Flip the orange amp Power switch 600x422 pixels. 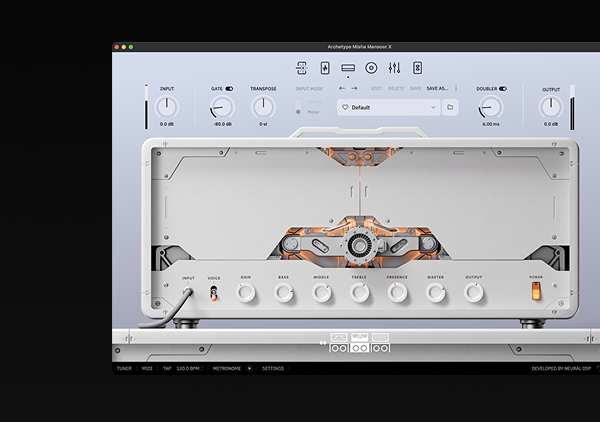536,291
